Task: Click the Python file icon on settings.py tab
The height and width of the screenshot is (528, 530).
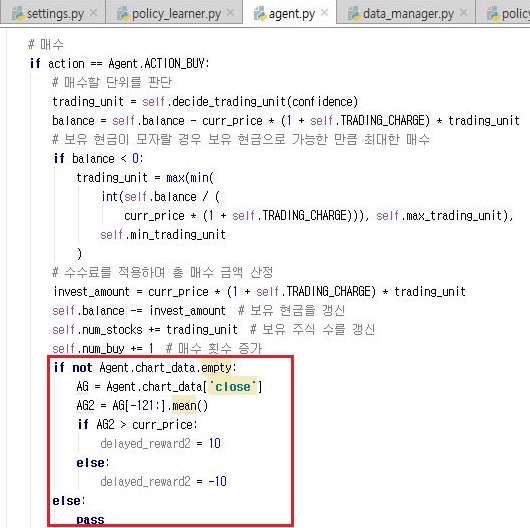Action: (x=18, y=14)
